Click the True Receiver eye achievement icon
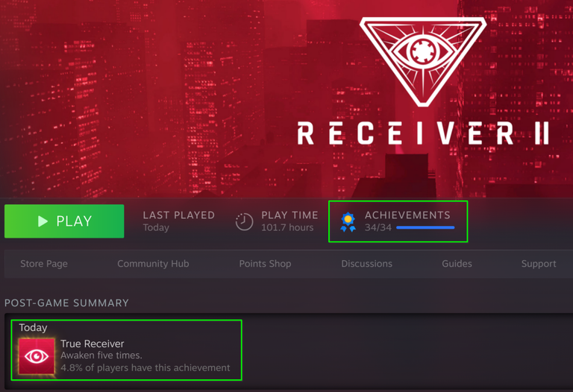Image resolution: width=573 pixels, height=392 pixels. (37, 356)
